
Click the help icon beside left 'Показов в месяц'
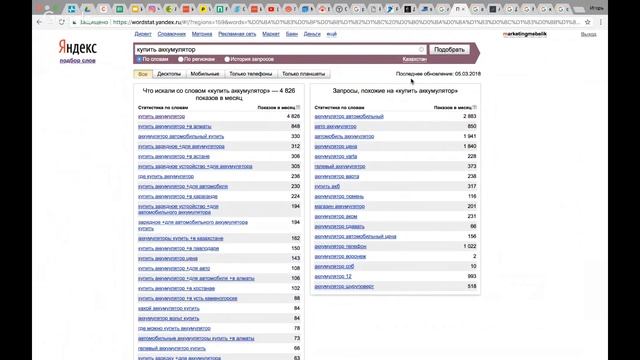(298, 107)
